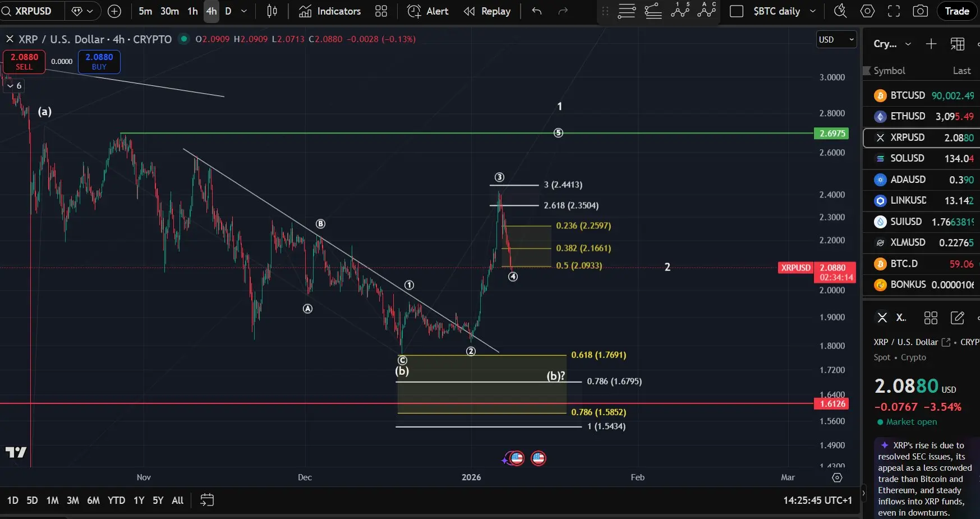Add a symbol to compare with plus icon

(114, 11)
